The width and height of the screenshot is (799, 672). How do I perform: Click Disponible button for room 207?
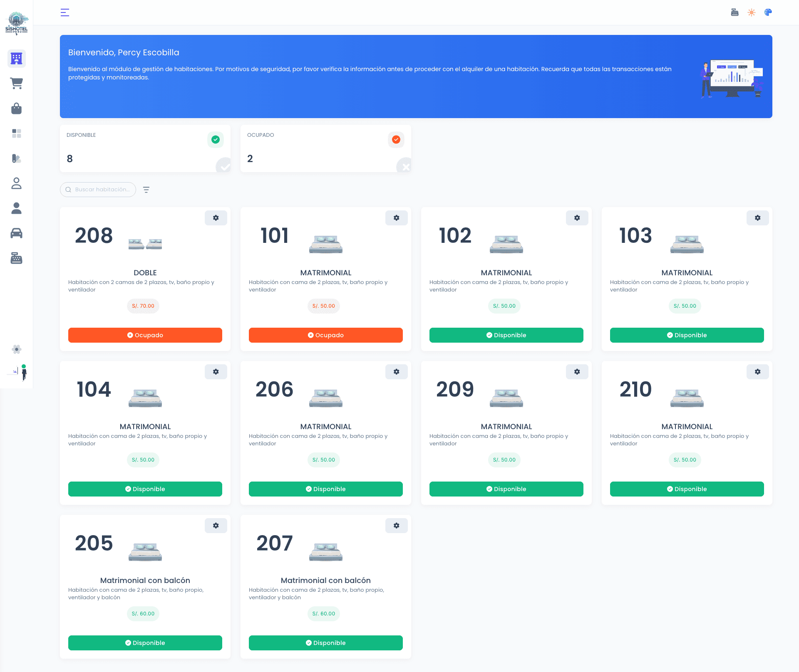pyautogui.click(x=325, y=643)
